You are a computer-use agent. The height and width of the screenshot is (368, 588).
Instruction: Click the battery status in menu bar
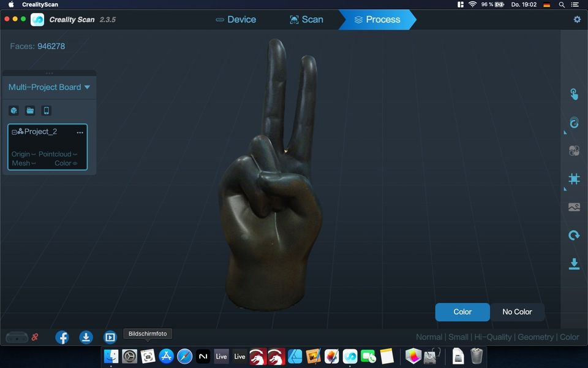point(492,4)
